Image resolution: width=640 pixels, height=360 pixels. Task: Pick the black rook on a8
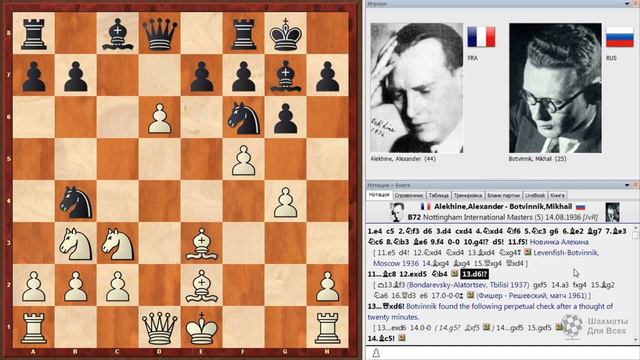coord(33,35)
